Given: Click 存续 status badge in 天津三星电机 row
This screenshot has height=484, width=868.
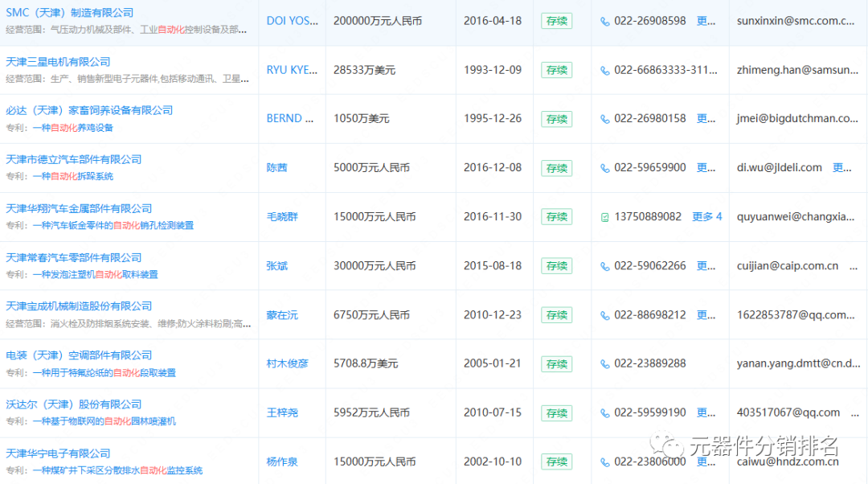Looking at the screenshot, I should coord(556,70).
